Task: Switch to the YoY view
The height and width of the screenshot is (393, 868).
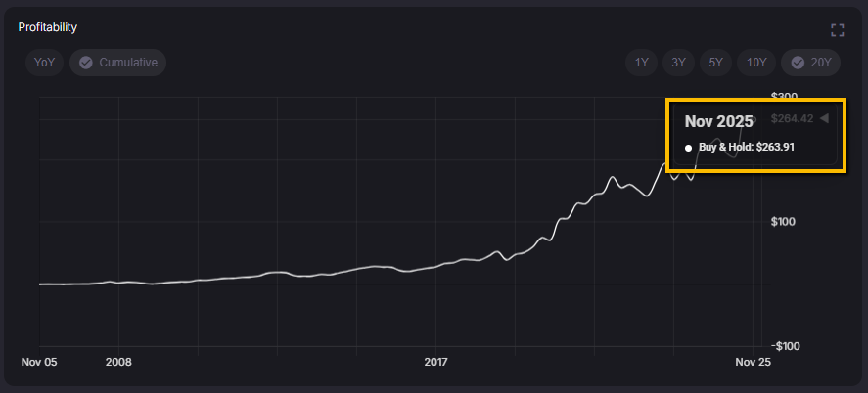Action: [x=44, y=63]
